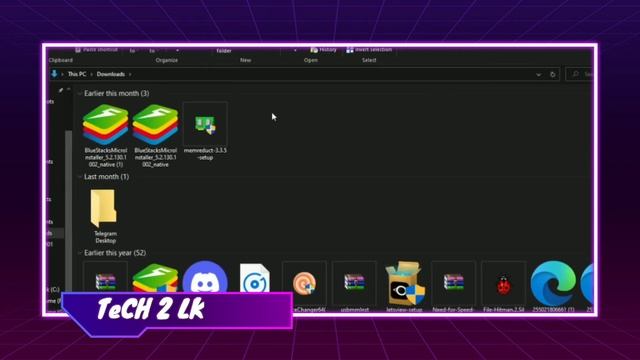Collapse the Earlier this month group
Screen dimensions: 640x360
[x=80, y=93]
